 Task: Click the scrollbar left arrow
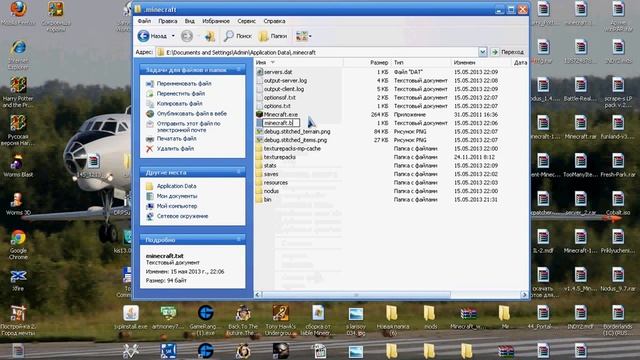tap(258, 295)
